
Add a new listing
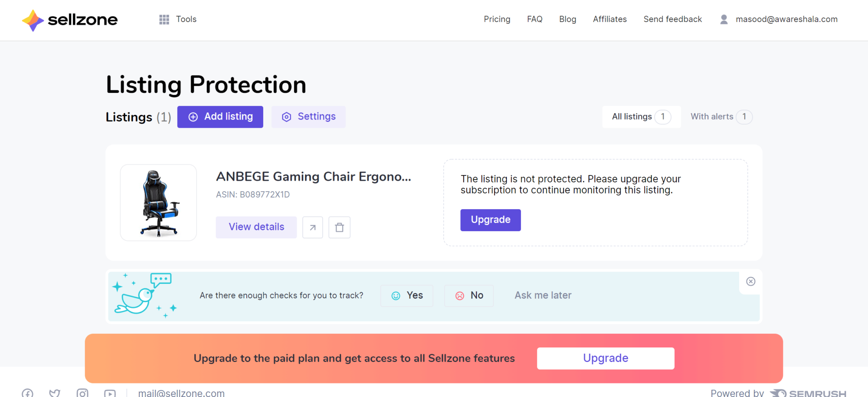point(220,117)
